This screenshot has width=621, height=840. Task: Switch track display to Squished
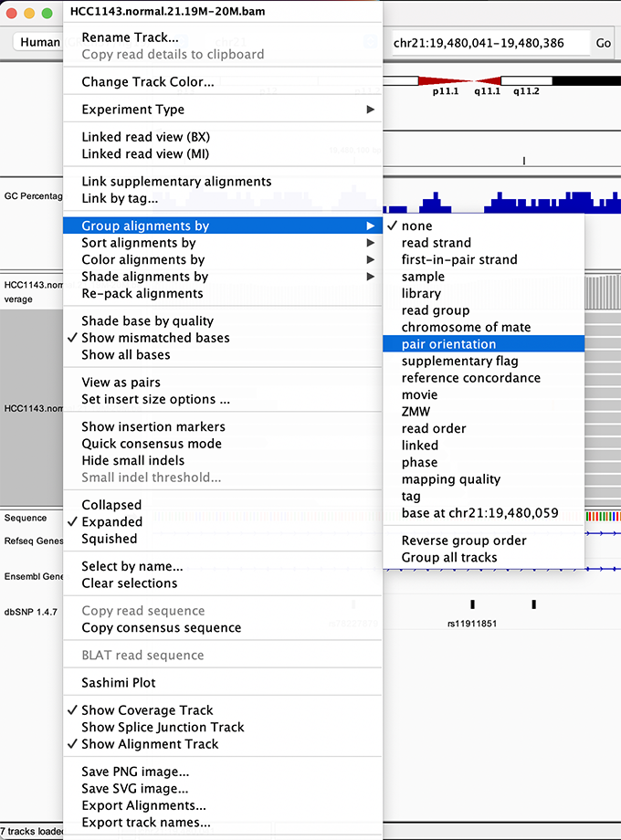[109, 539]
